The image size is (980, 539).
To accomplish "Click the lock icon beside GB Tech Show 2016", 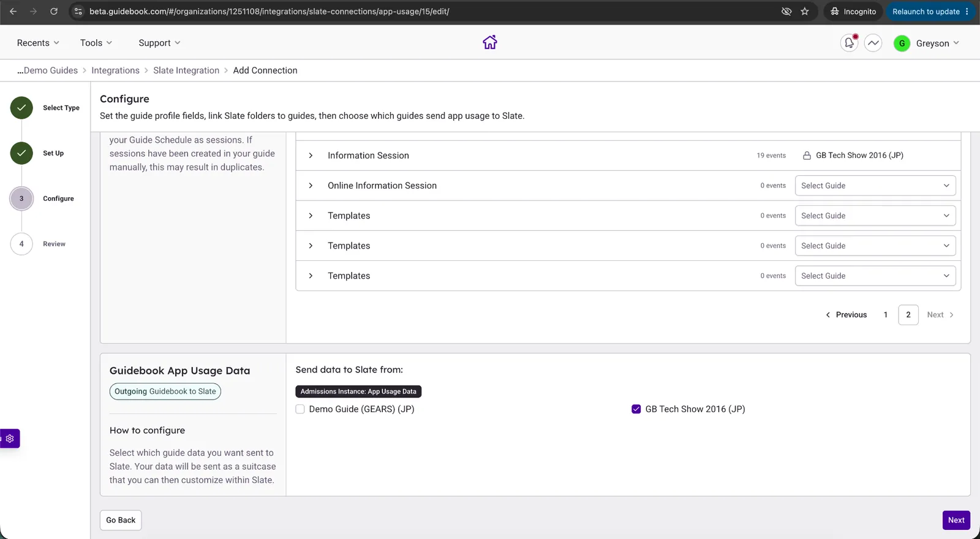I will pos(807,156).
